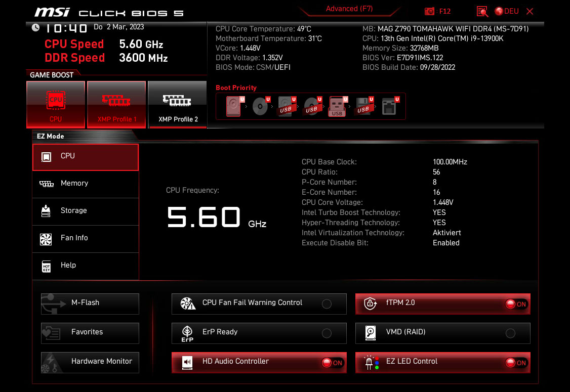Click the VMD RAID disk icon

pyautogui.click(x=371, y=333)
